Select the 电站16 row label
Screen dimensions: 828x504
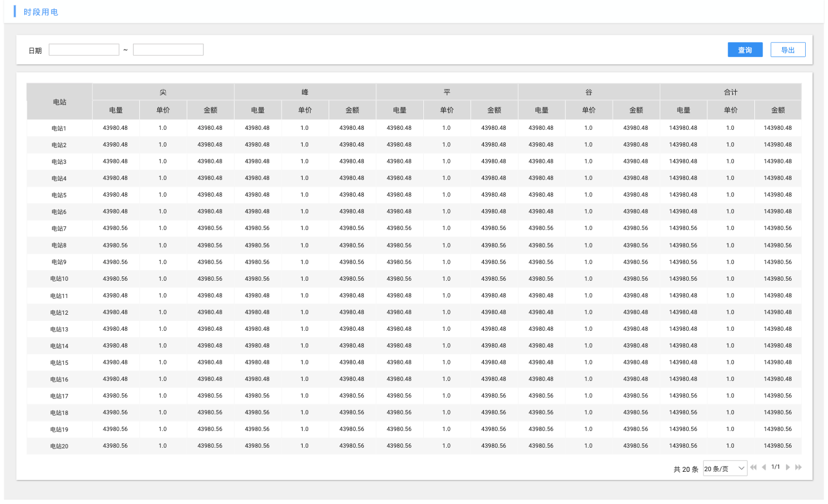coord(59,380)
